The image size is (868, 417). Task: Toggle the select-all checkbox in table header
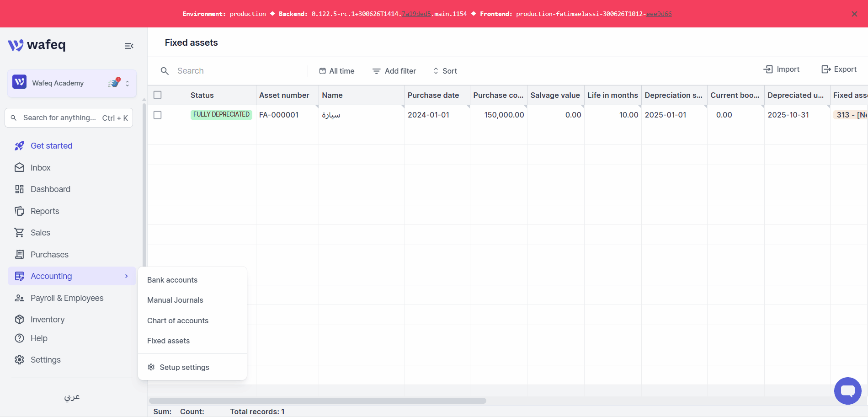click(x=158, y=95)
